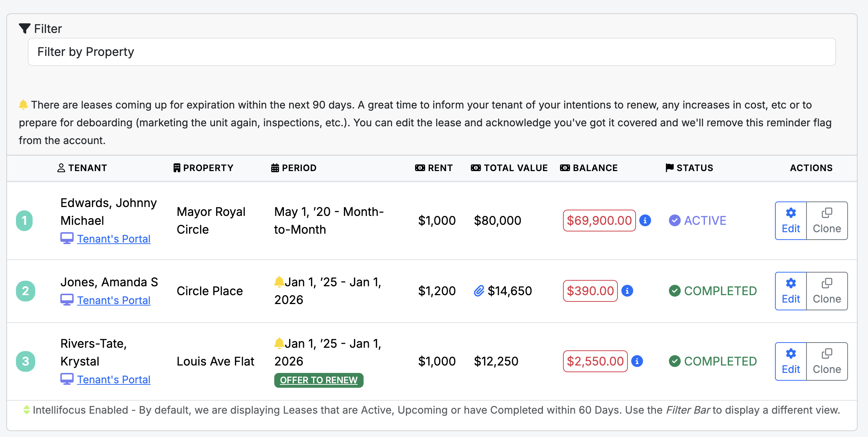Screen dimensions: 868x437
Task: Edit the Edwards, Johnny Michael lease
Action: [x=791, y=221]
